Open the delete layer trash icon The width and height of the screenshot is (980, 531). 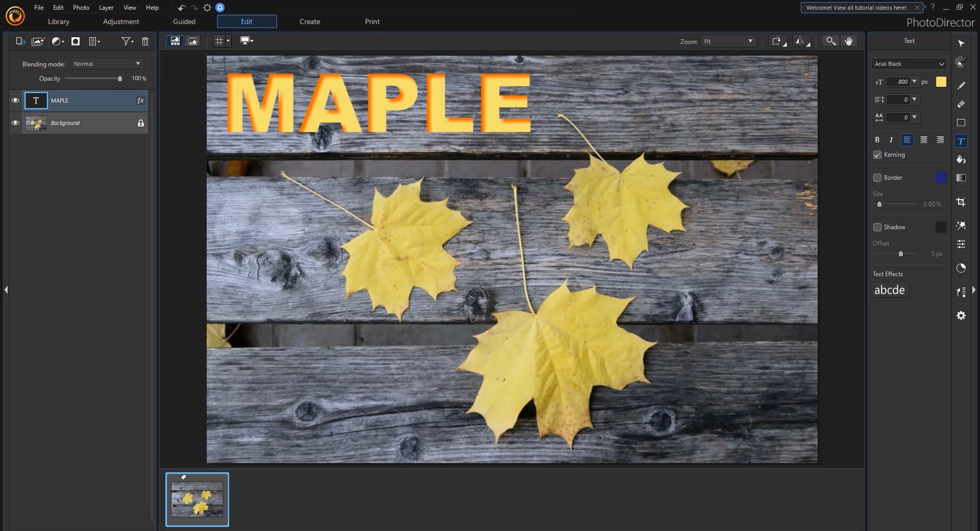145,41
